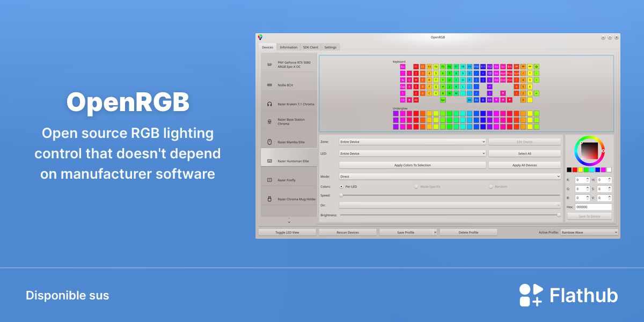Pick the cyan color swatch
The image size is (644, 322).
(x=592, y=170)
